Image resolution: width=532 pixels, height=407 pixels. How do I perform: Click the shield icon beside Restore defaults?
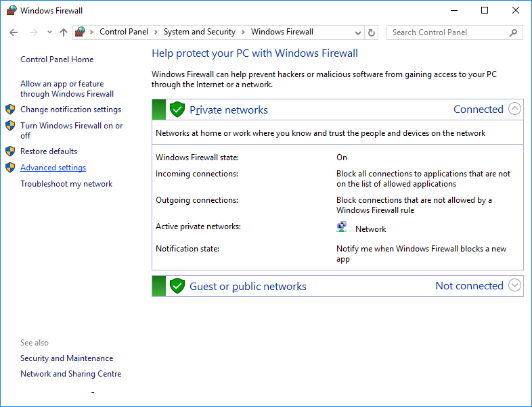(x=10, y=151)
